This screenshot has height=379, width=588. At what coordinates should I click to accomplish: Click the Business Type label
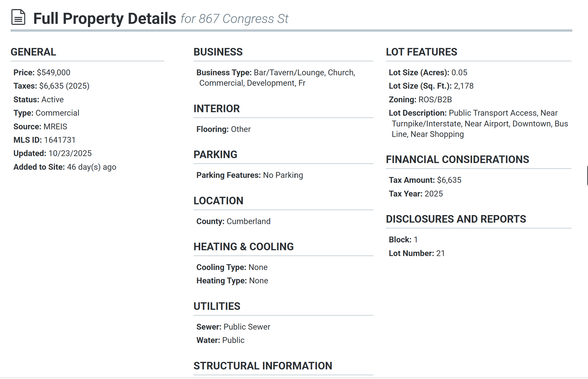[224, 72]
